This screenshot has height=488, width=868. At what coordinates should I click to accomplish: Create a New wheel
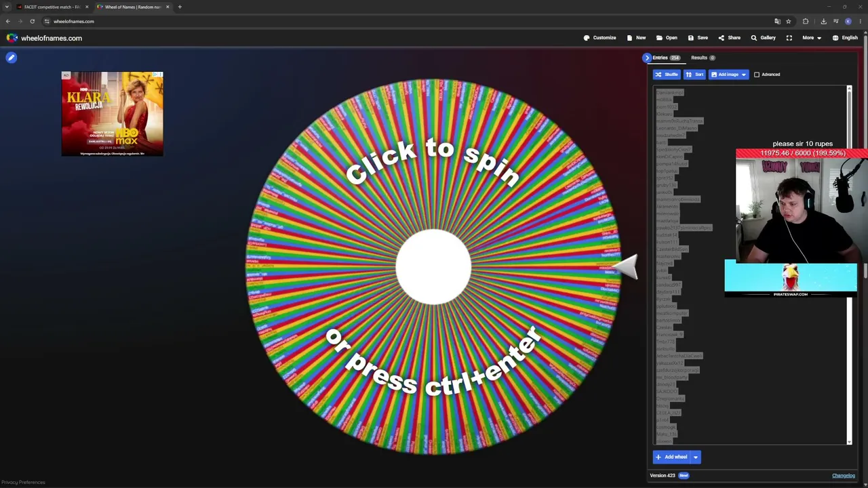[636, 38]
